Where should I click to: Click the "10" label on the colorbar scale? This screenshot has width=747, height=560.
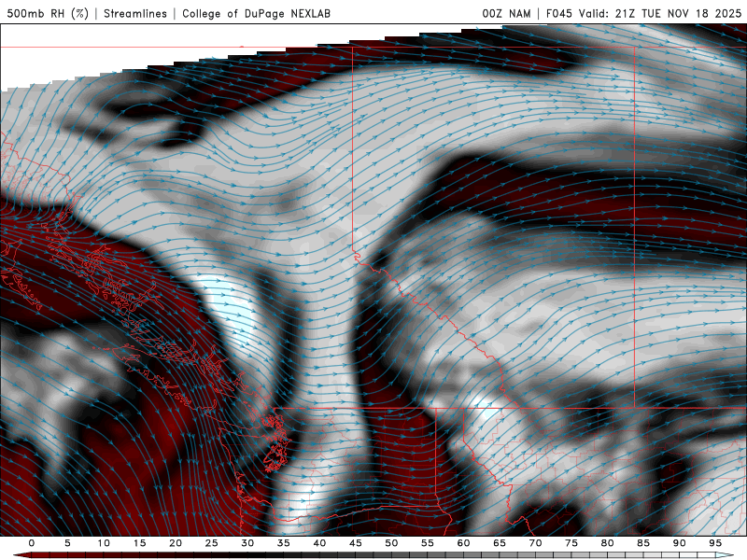pyautogui.click(x=104, y=543)
